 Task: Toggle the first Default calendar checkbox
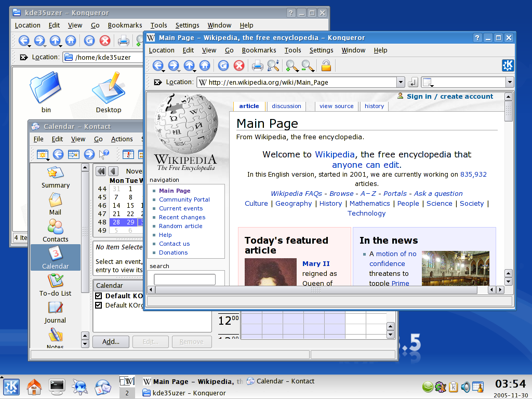[99, 295]
